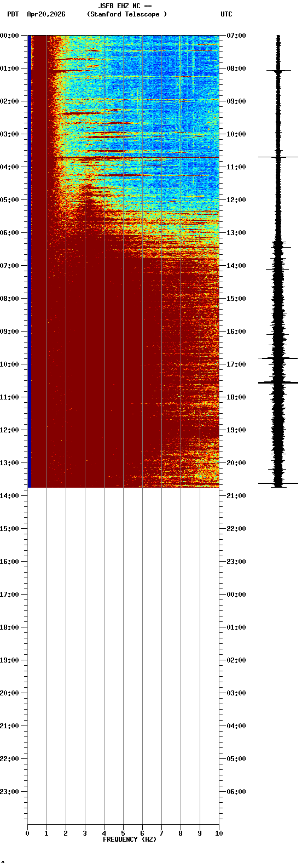
Task: Click the 23:00 PDT time label
Action: point(9,792)
